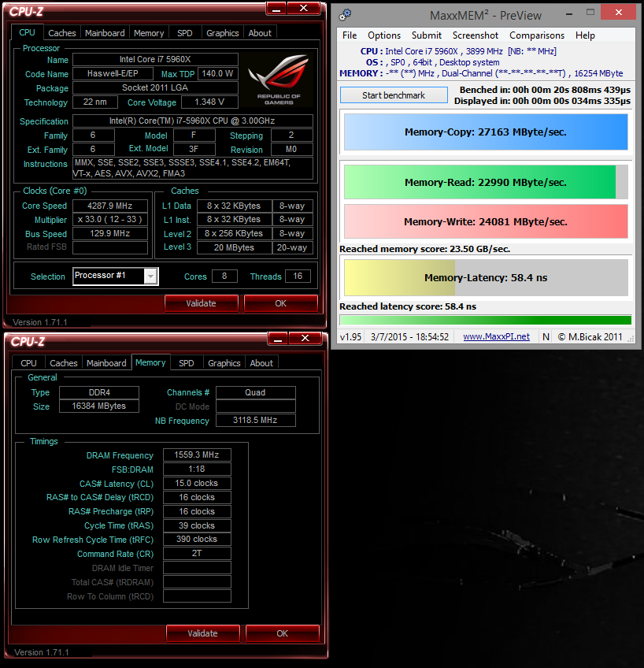The height and width of the screenshot is (668, 644).
Task: Minimize the top CPU-Z window
Action: 276,9
